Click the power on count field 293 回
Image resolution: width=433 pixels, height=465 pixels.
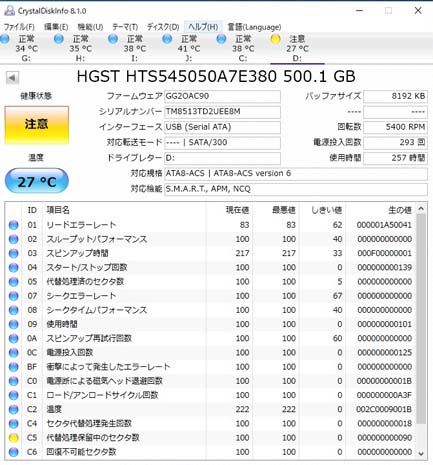(x=395, y=143)
